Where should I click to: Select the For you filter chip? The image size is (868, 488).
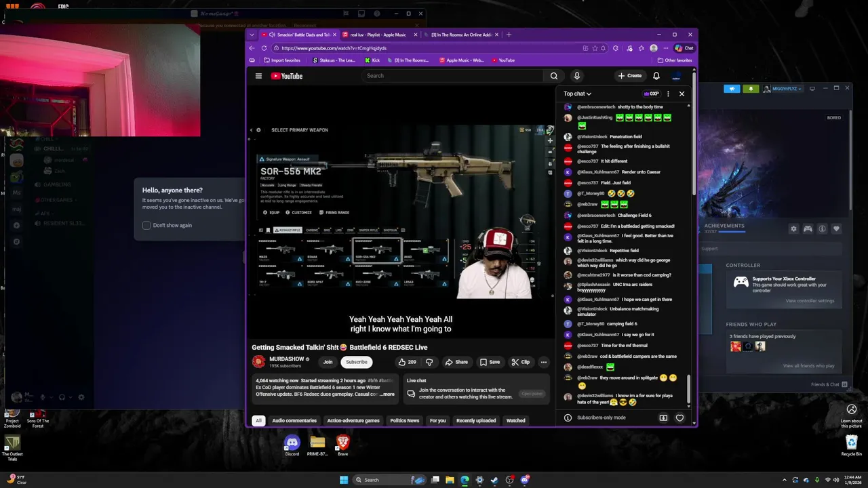point(438,421)
